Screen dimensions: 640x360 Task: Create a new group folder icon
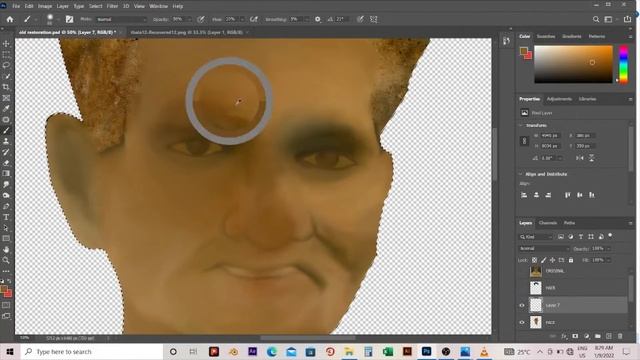tap(598, 336)
